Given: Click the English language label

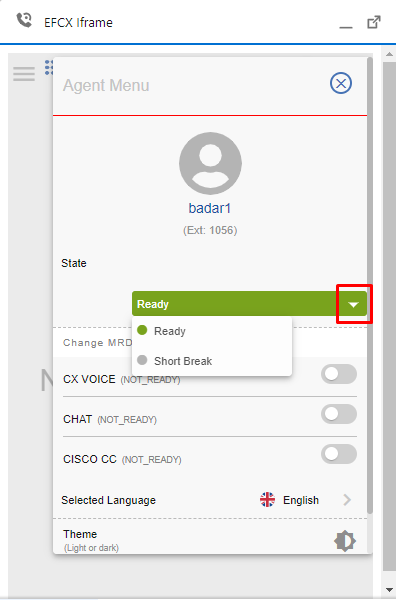Looking at the screenshot, I should click(x=301, y=500).
